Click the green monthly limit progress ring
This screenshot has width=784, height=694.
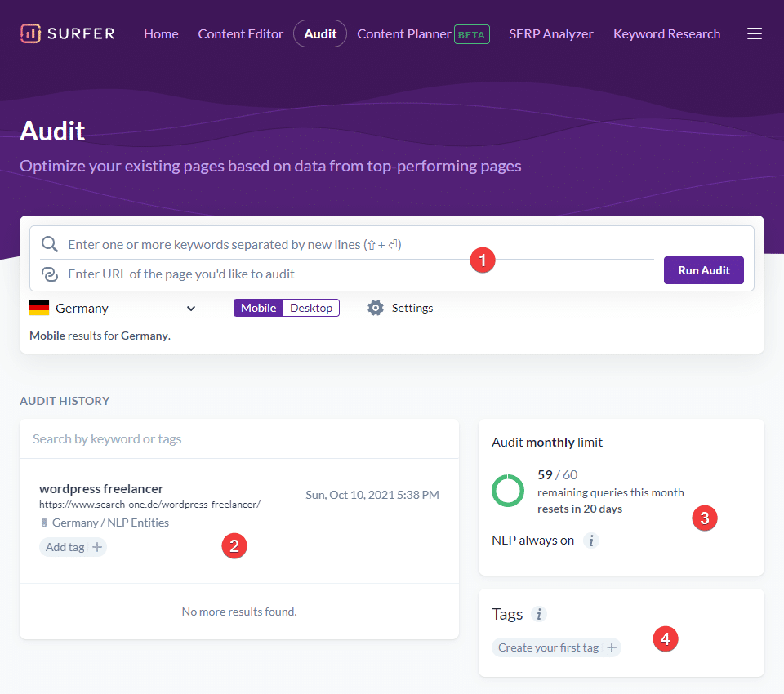pos(508,490)
